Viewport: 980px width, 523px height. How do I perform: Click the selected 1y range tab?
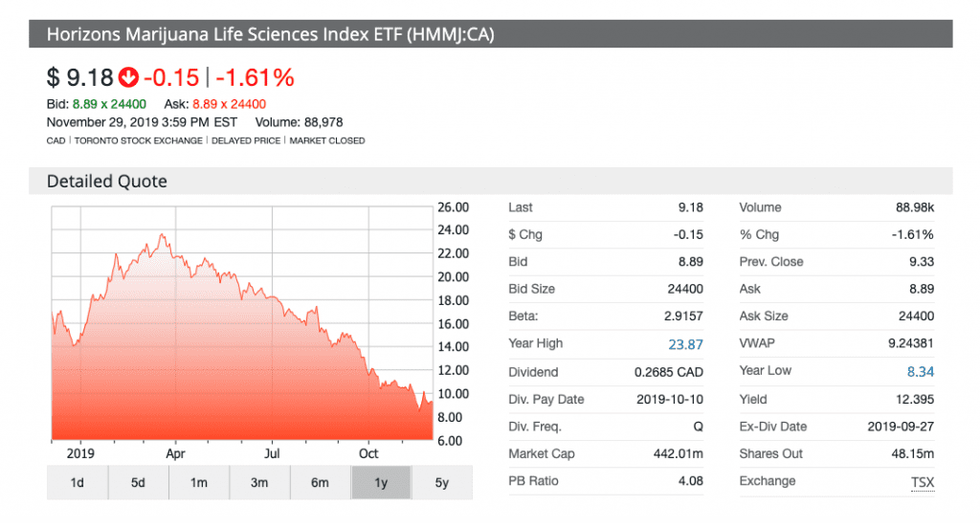381,483
